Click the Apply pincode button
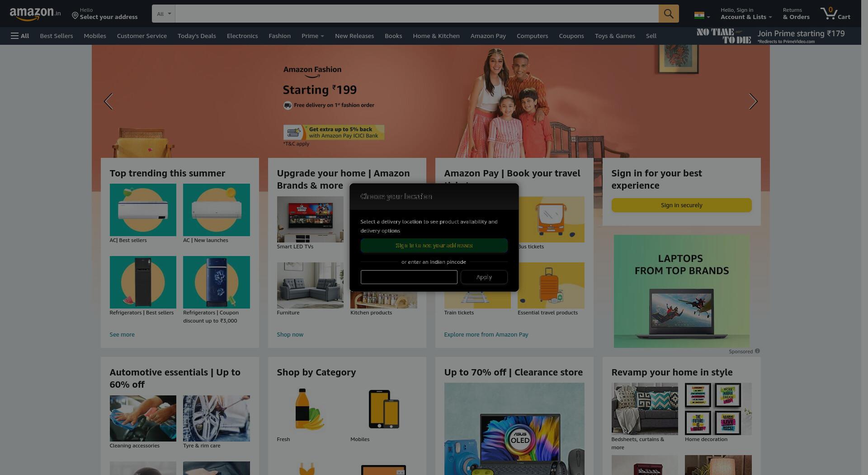This screenshot has width=868, height=475. click(x=484, y=277)
